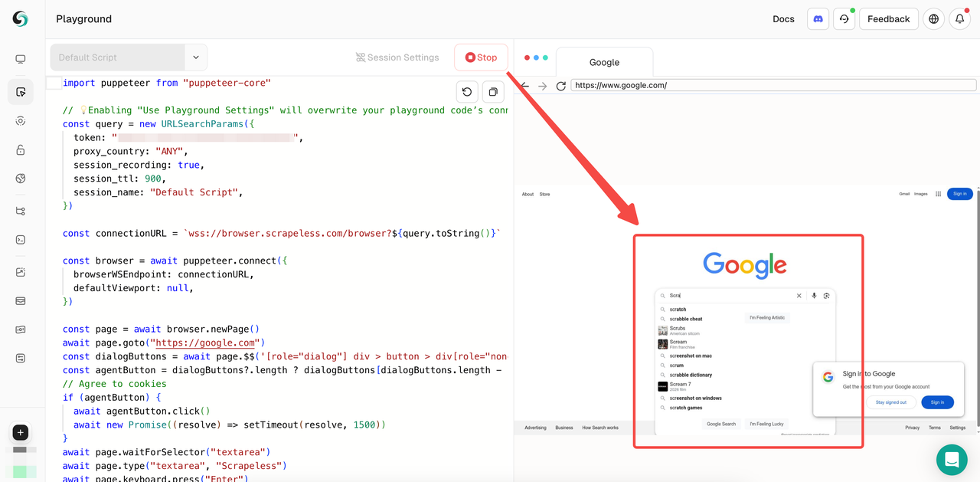Open the branch nodes icon in sidebar
The image size is (980, 482).
coord(21,211)
